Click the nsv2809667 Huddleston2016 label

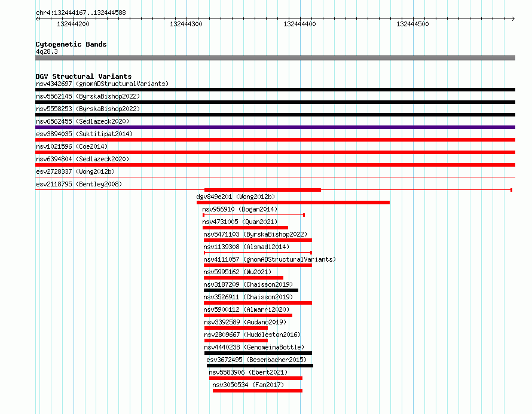[x=252, y=335]
